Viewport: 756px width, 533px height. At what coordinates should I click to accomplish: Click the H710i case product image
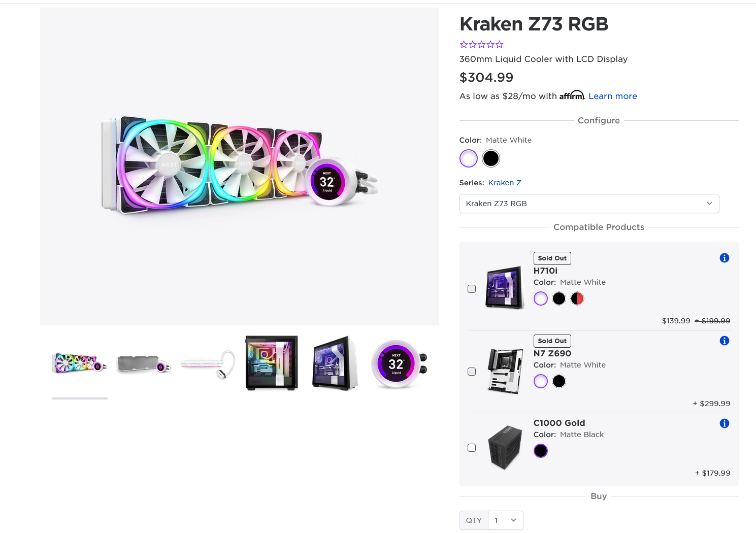(x=504, y=288)
